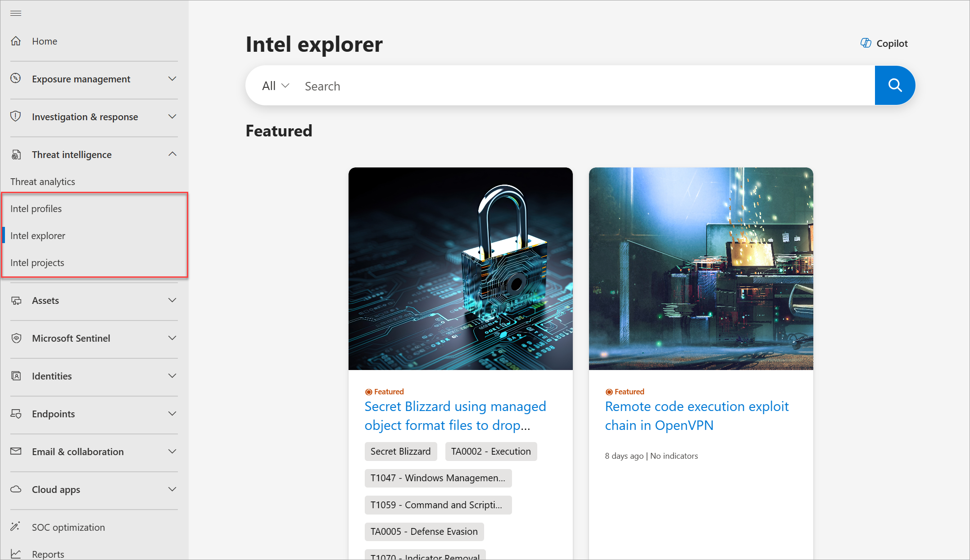Viewport: 970px width, 560px height.
Task: Select Intel projects menu item
Action: tap(37, 262)
